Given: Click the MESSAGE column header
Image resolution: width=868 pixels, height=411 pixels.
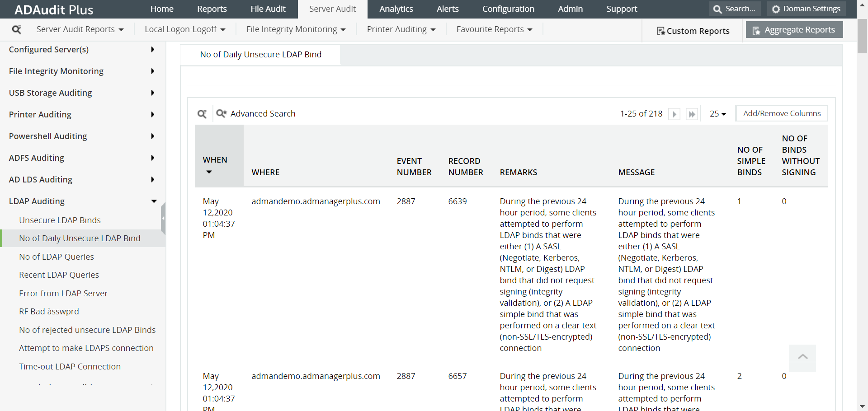Looking at the screenshot, I should tap(637, 173).
